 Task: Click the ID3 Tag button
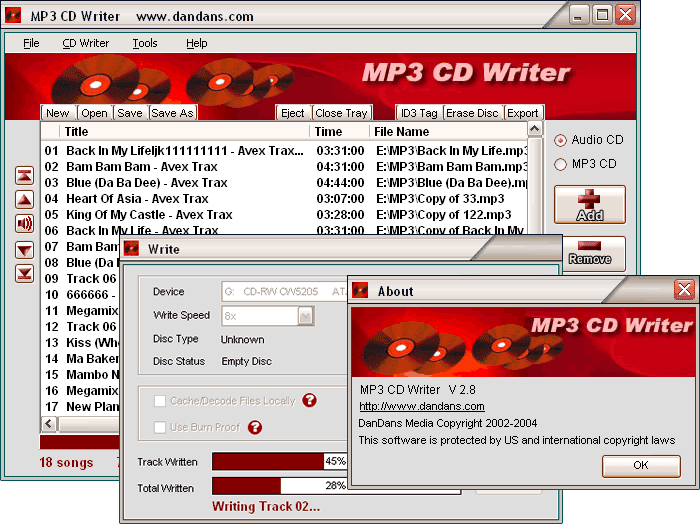pos(419,113)
